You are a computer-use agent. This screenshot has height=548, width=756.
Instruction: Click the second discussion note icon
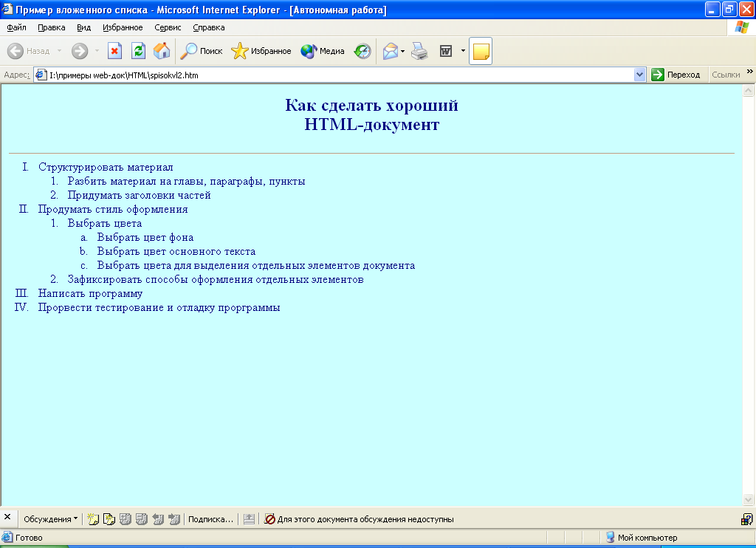pyautogui.click(x=109, y=519)
